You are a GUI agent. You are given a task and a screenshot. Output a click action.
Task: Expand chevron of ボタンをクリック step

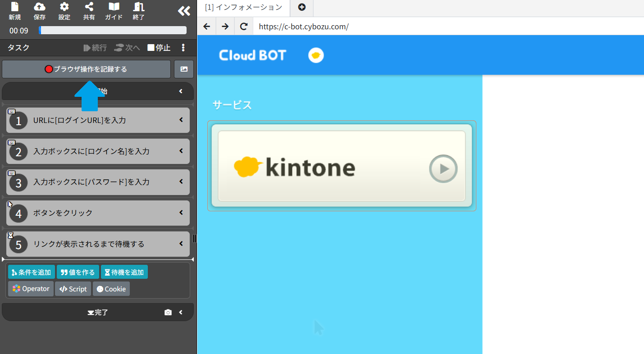coord(181,213)
